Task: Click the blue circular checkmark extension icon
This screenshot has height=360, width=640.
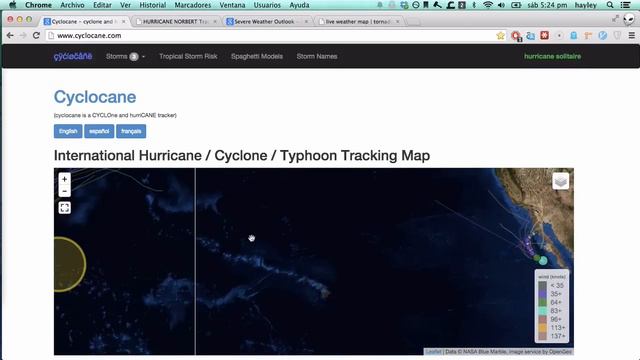Action: click(602, 36)
